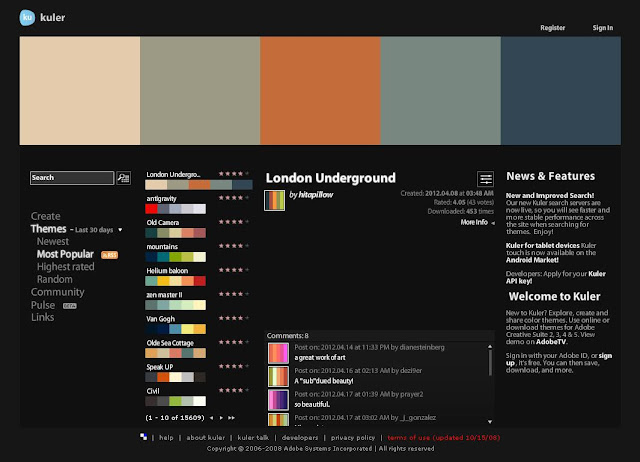Open footer about kuler link
The height and width of the screenshot is (462, 640).
pos(206,438)
